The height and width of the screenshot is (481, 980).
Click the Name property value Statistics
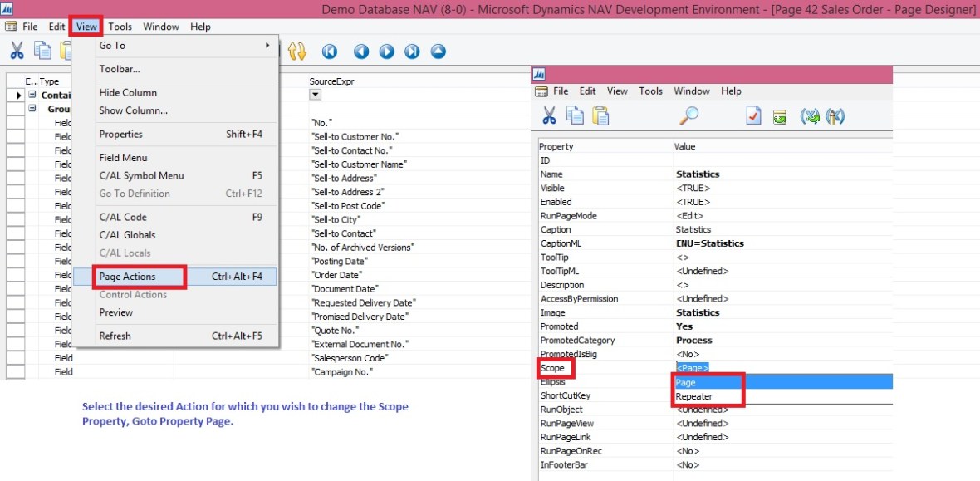698,174
